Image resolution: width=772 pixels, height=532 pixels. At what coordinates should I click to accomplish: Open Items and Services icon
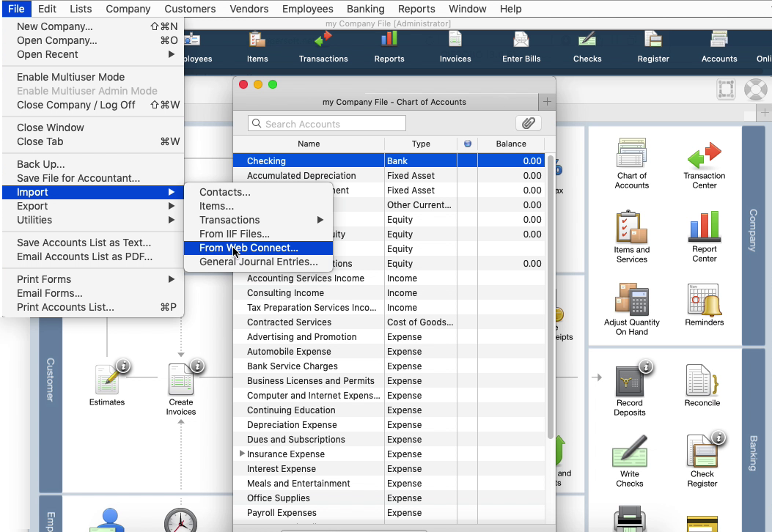click(632, 237)
